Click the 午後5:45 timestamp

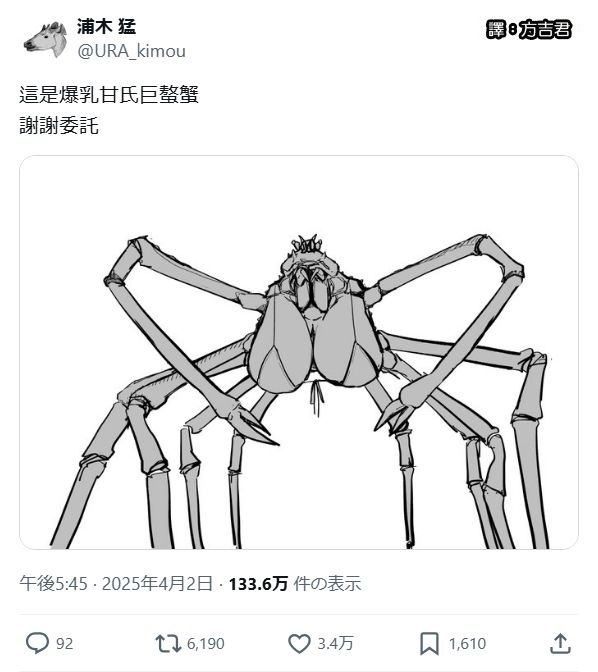pos(53,584)
